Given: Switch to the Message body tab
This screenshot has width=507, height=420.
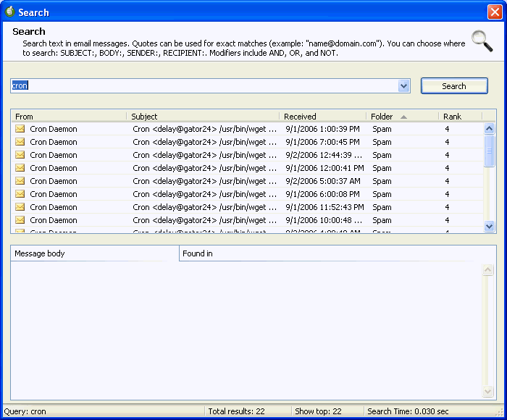Looking at the screenshot, I should [95, 253].
